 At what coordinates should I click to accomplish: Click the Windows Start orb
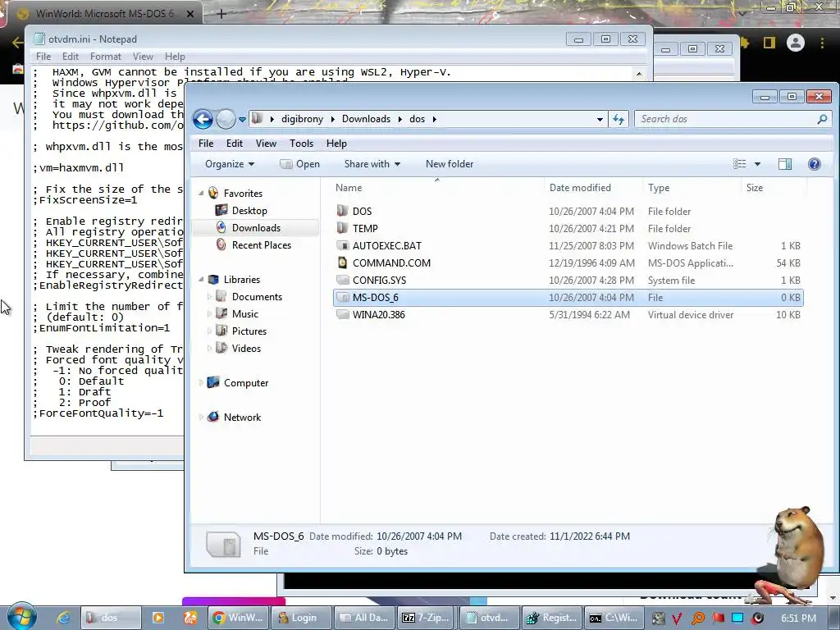(x=22, y=617)
